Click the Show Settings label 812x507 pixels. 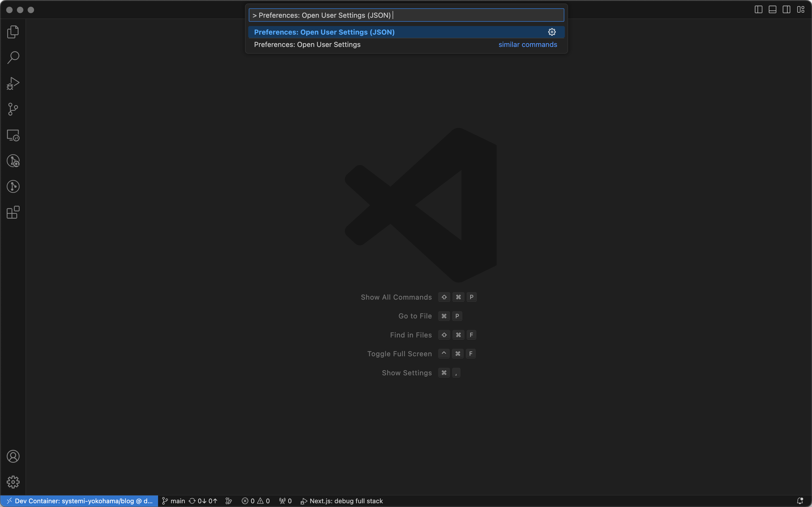pyautogui.click(x=407, y=373)
